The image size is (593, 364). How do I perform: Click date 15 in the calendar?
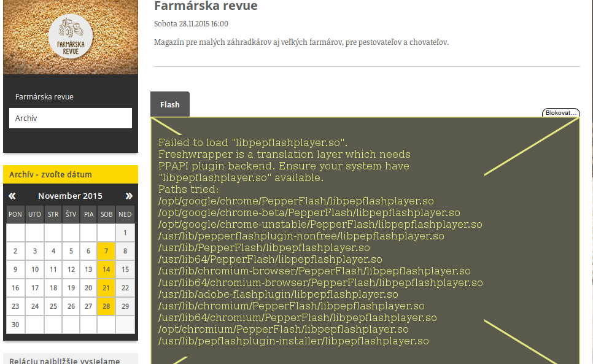click(125, 269)
